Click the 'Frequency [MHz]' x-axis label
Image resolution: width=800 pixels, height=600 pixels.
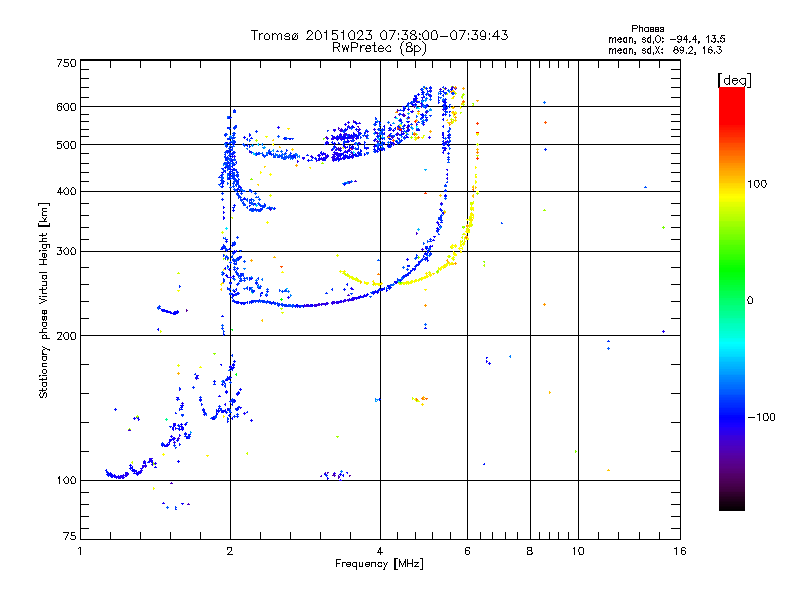[x=379, y=564]
